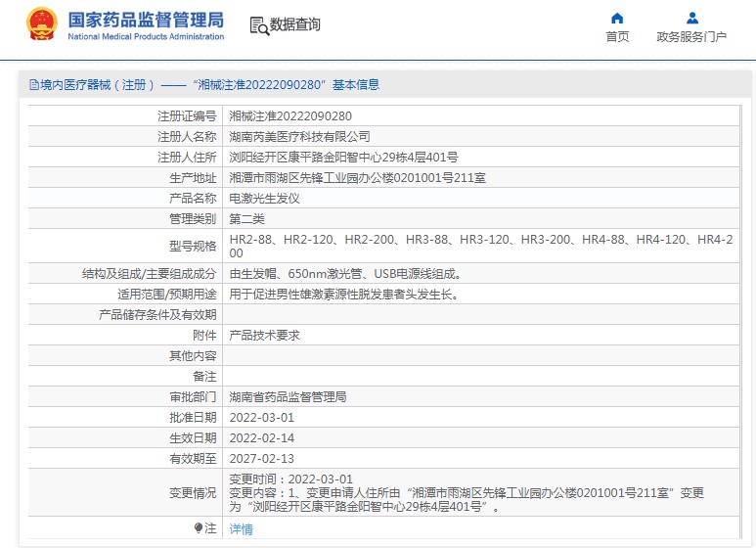Click registration number 湘械注准20222090280 value
The width and height of the screenshot is (756, 548).
coord(290,115)
